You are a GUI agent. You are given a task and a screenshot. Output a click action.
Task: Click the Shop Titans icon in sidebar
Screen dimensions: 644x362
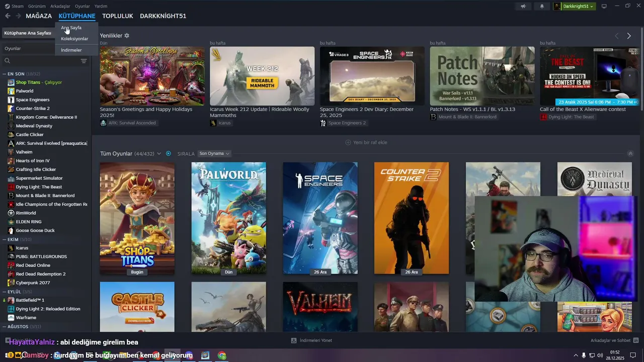tap(11, 82)
